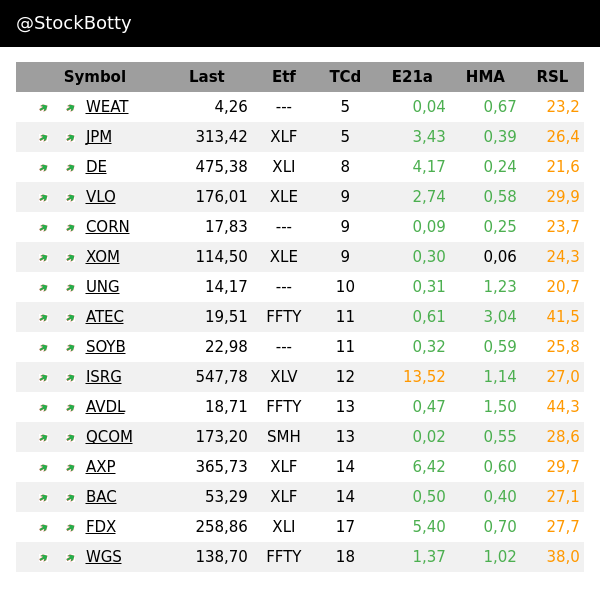
Task: Click the Symbol column header
Action: 95,77
